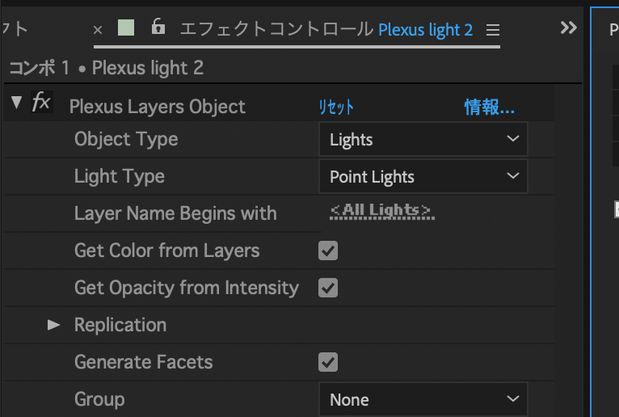
Task: Toggle the Generate Facets checkbox
Action: pos(328,362)
